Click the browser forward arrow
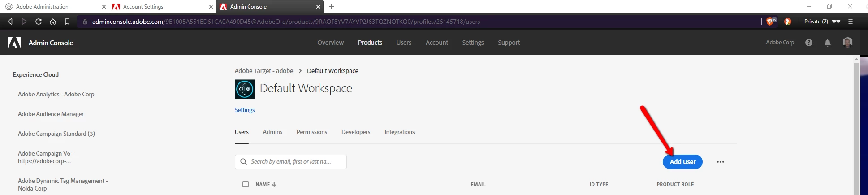This screenshot has height=195, width=868. pyautogui.click(x=24, y=22)
